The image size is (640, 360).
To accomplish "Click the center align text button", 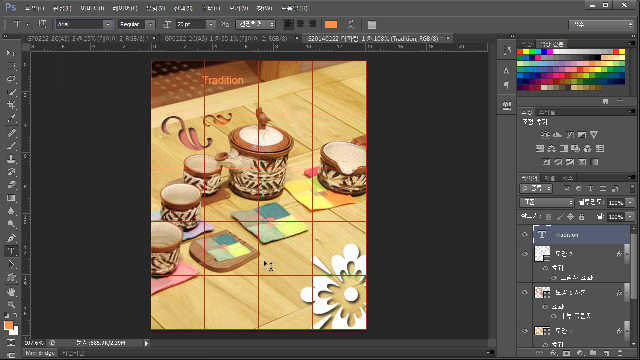I will [x=300, y=24].
